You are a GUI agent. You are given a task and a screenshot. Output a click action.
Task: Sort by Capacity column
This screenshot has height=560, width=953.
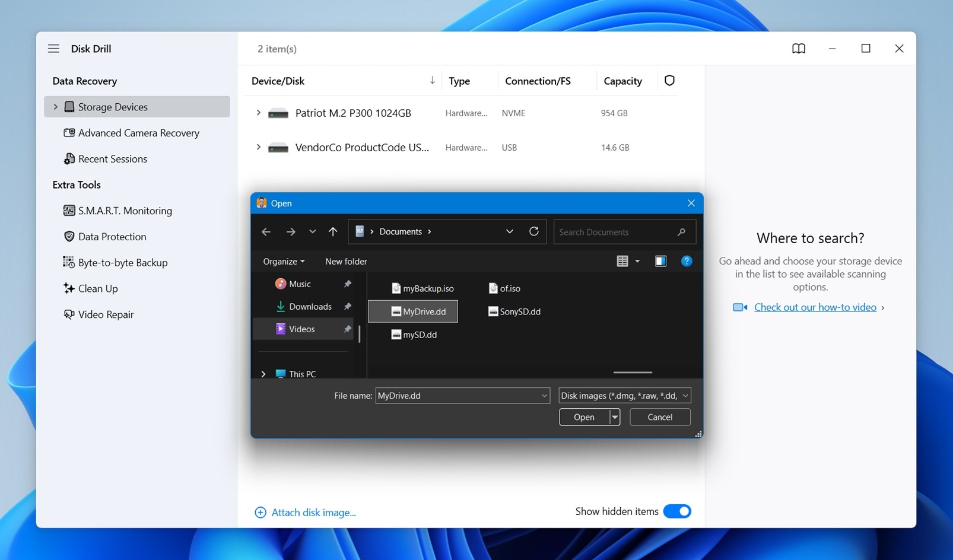622,81
